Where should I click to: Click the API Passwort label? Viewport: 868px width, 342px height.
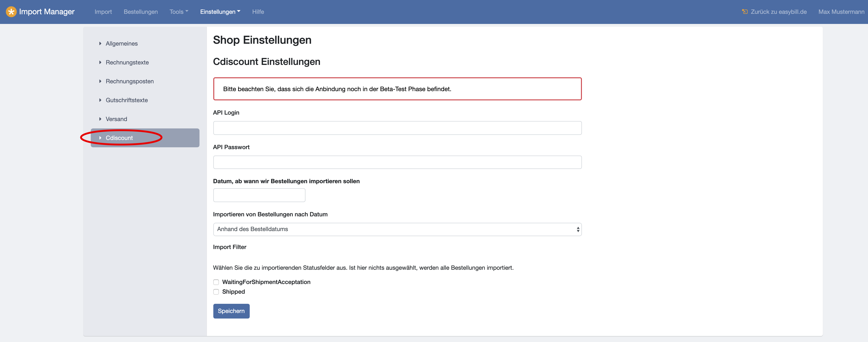(x=231, y=147)
